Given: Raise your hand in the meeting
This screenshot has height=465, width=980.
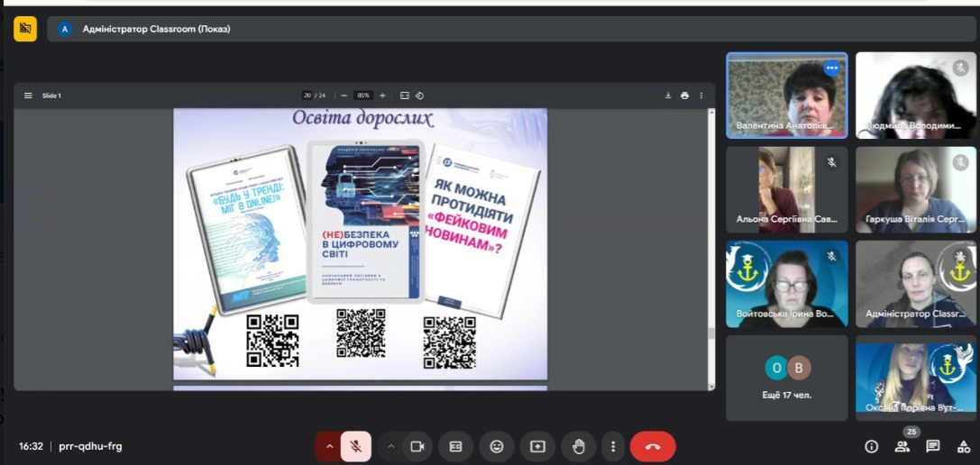Looking at the screenshot, I should [x=579, y=446].
